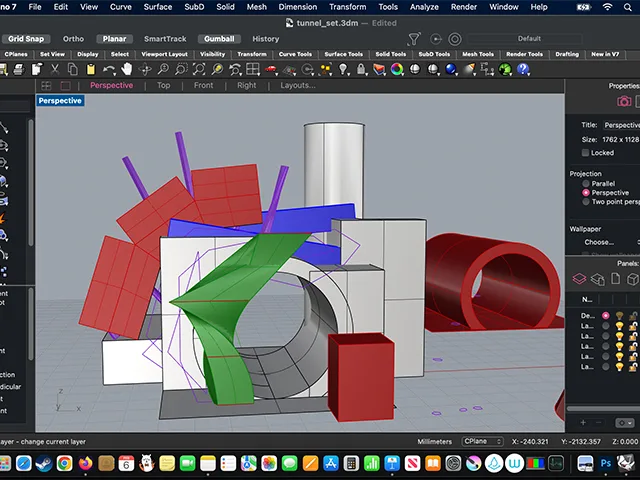Expand the Undo arrow flyout
The height and width of the screenshot is (480, 640).
pyautogui.click(x=114, y=74)
